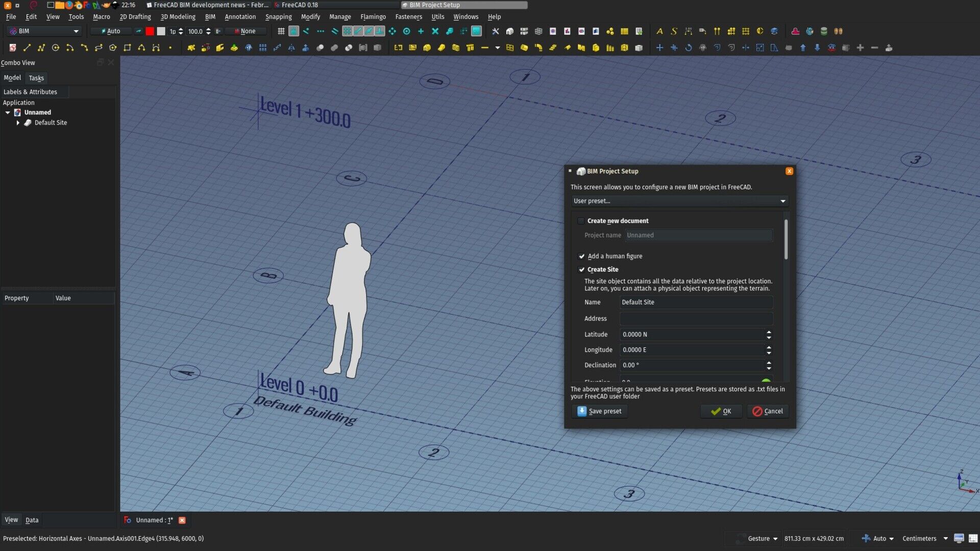The image size is (980, 551).
Task: Select the Point tool
Action: (170, 47)
